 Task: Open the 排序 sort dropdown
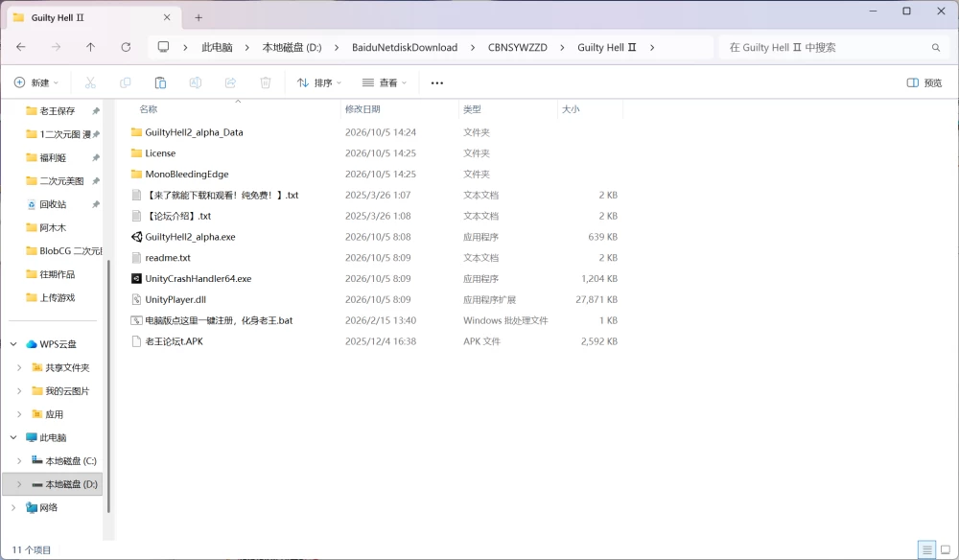point(318,82)
